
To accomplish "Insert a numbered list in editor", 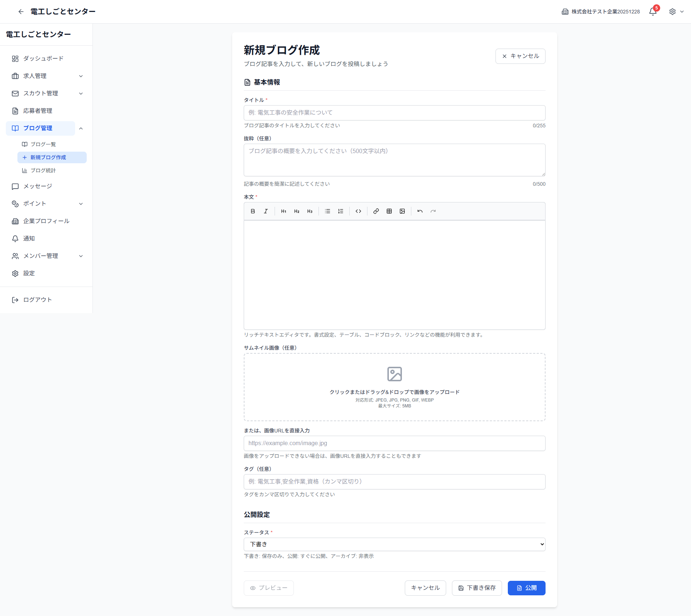I will tap(341, 211).
